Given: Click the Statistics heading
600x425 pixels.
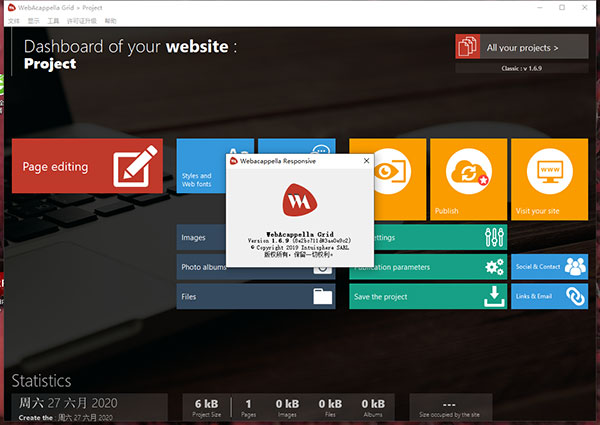Looking at the screenshot, I should tap(41, 381).
